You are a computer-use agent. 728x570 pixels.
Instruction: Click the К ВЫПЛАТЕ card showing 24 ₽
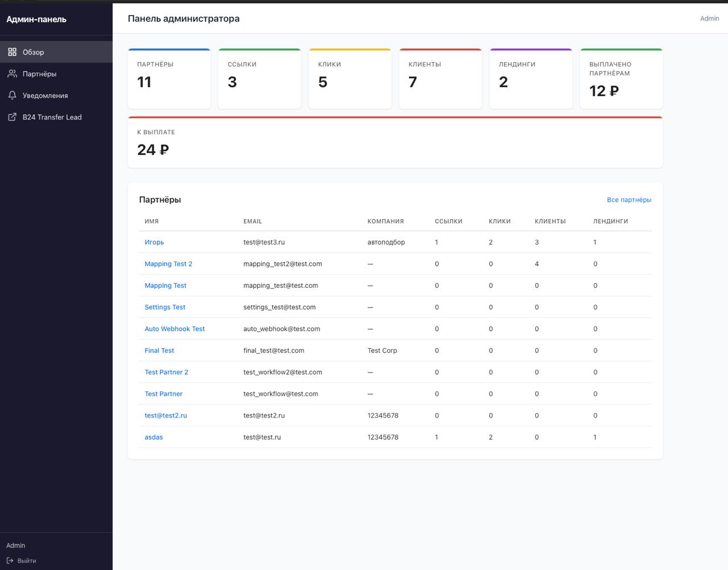coord(395,142)
